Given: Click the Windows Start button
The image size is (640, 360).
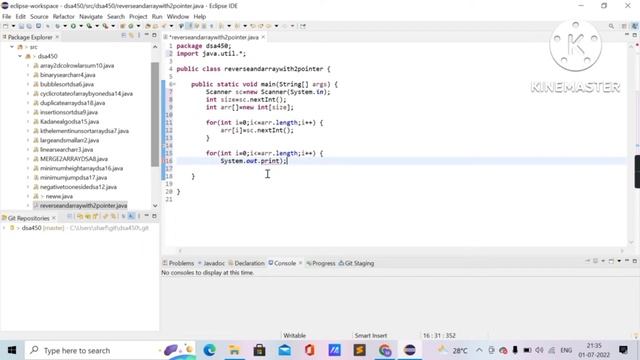Looking at the screenshot, I should click(12, 350).
